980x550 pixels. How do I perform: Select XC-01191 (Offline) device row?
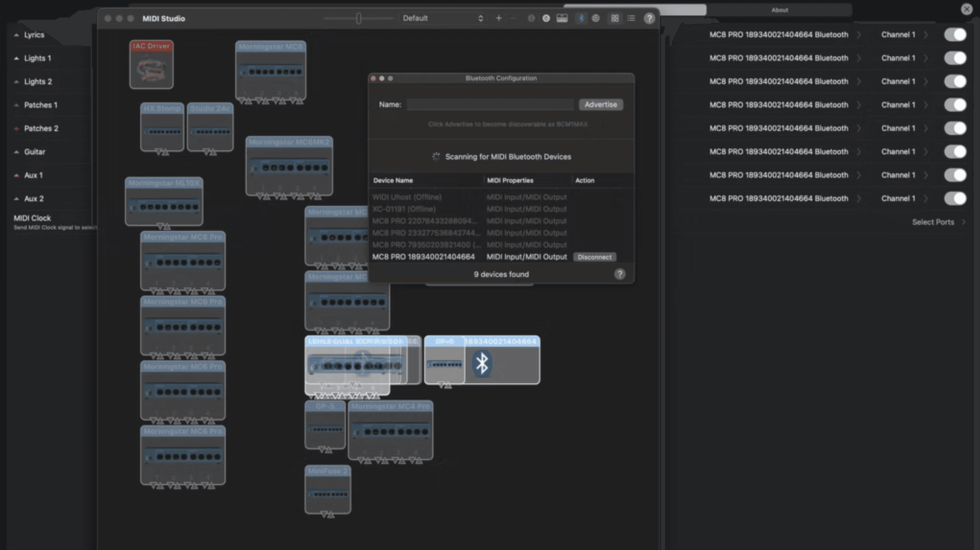coord(502,209)
